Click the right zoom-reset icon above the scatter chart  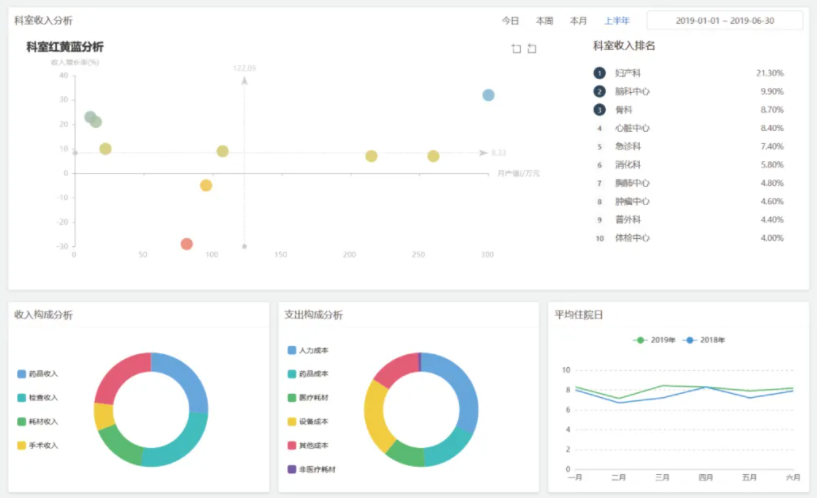[x=532, y=49]
